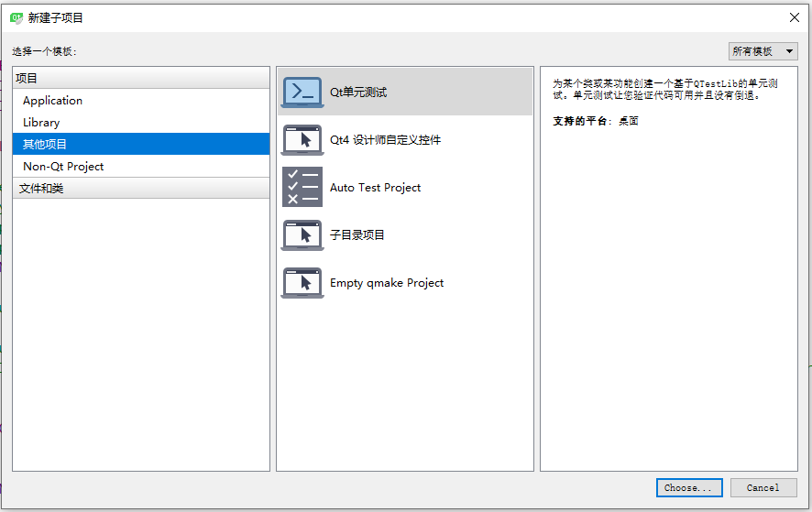The image size is (812, 512).
Task: Click the 项目 section header
Action: (x=141, y=78)
